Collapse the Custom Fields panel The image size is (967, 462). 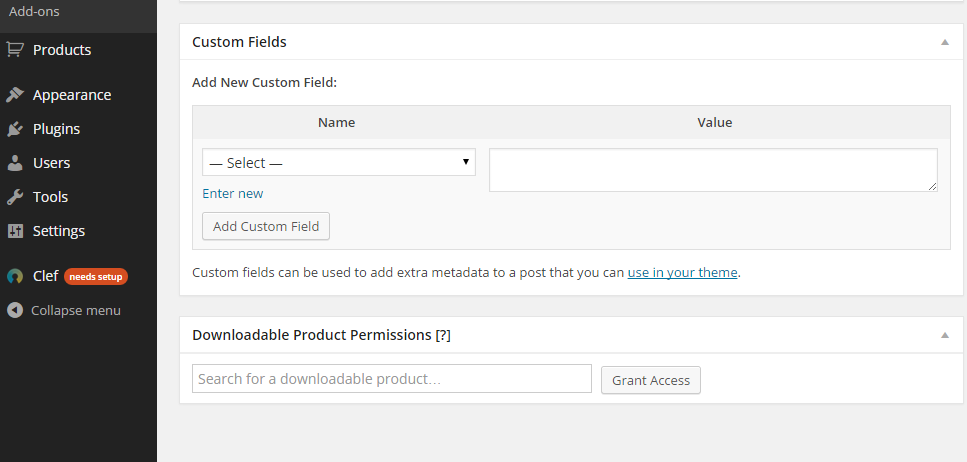coord(945,42)
